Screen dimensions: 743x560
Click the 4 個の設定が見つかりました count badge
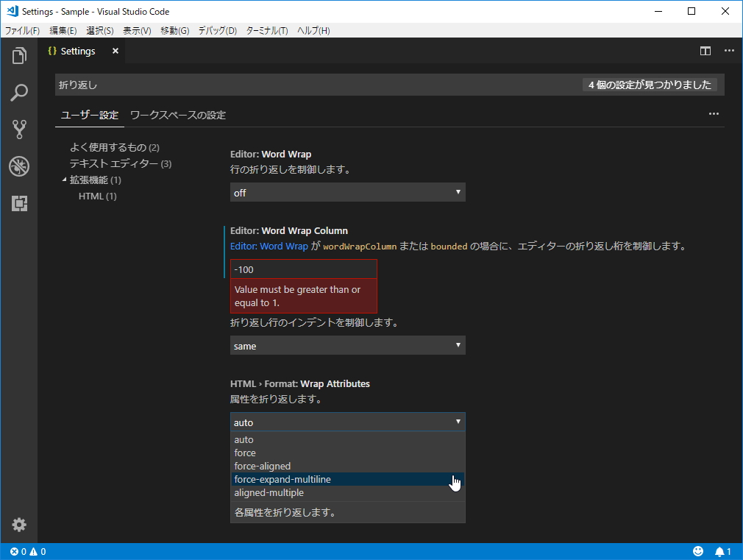(x=650, y=85)
